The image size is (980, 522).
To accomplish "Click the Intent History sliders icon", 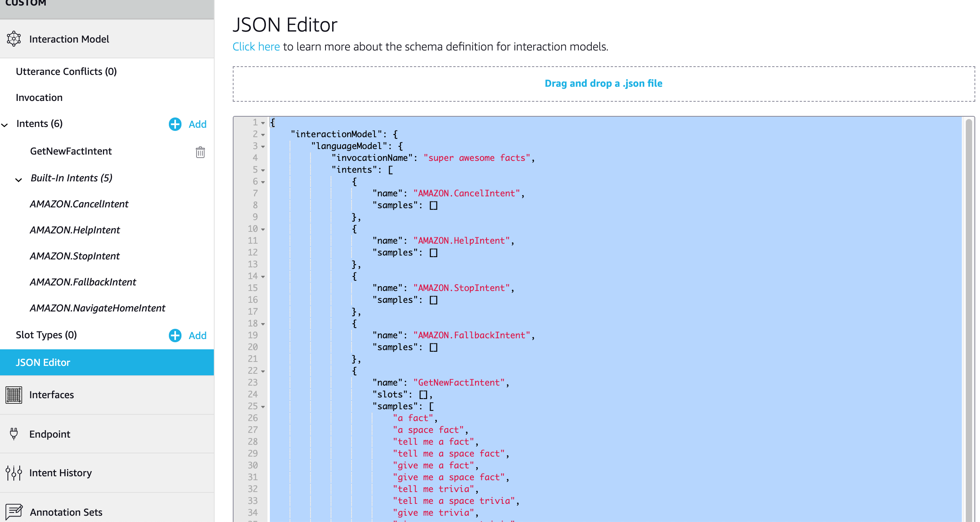I will [14, 473].
